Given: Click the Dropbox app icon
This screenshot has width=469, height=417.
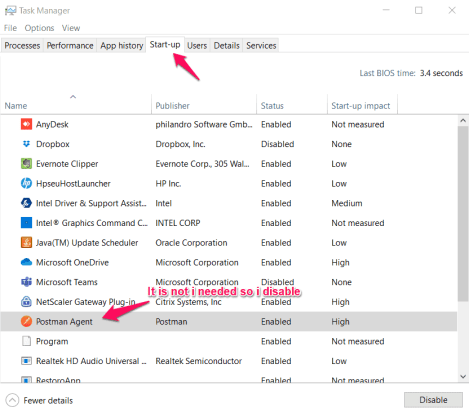Looking at the screenshot, I should pyautogui.click(x=26, y=144).
